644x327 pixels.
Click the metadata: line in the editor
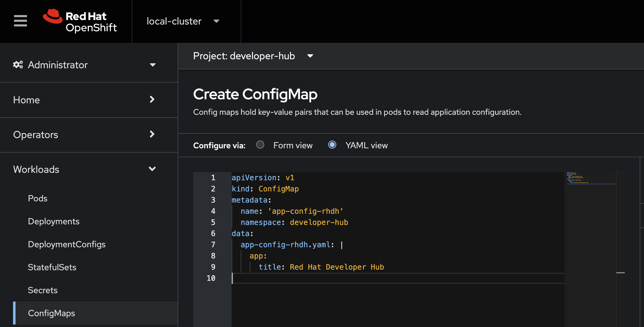coord(252,200)
